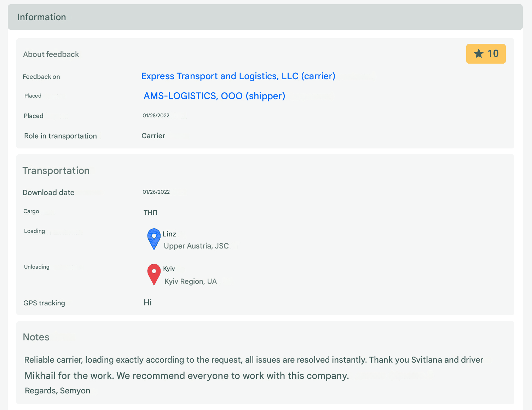Click the Notes section heading
This screenshot has height=410, width=532.
(x=36, y=337)
